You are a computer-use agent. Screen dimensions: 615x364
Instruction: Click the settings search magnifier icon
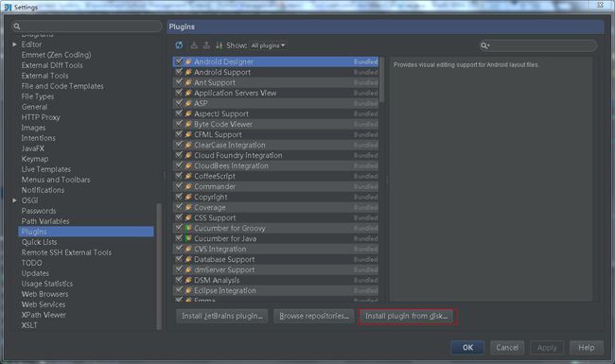pos(17,26)
